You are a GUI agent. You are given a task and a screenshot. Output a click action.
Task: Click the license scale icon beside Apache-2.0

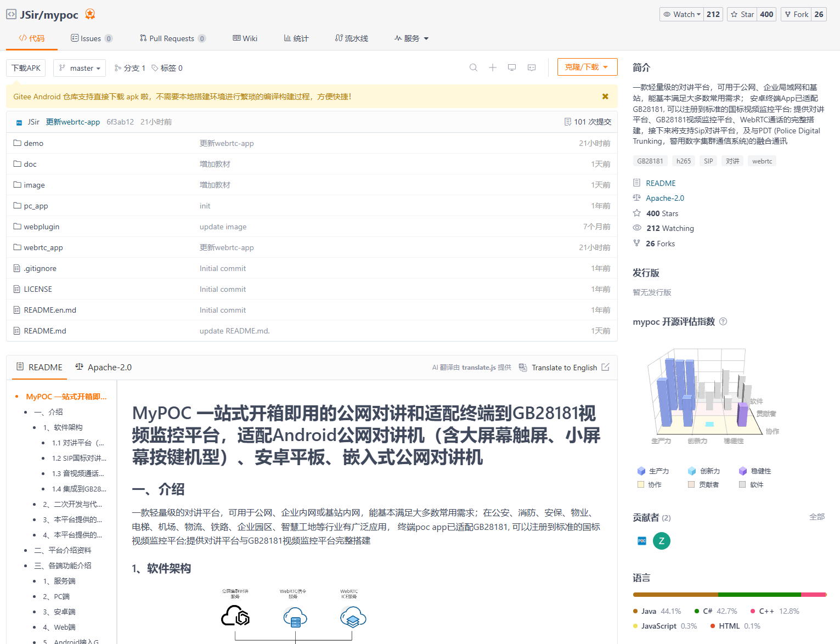click(x=636, y=197)
